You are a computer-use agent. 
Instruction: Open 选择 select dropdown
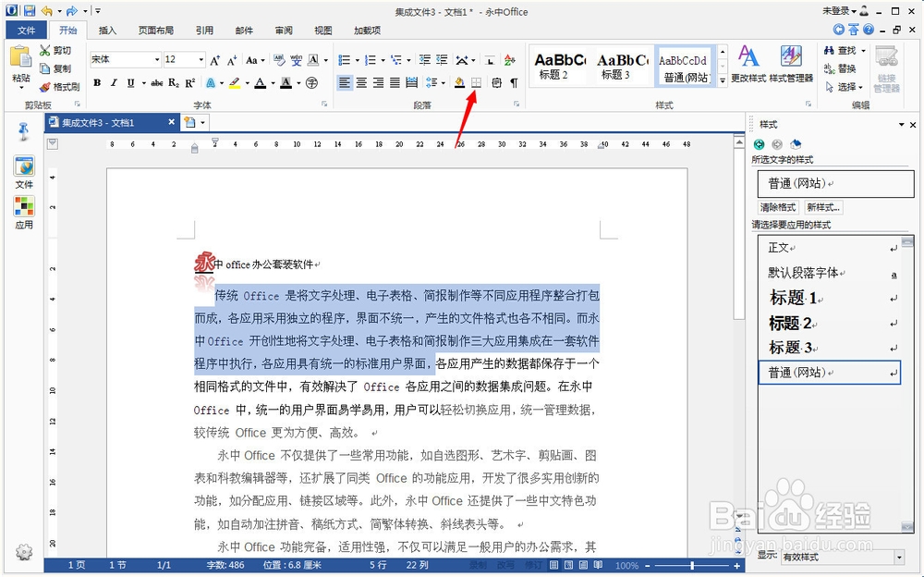tap(845, 87)
